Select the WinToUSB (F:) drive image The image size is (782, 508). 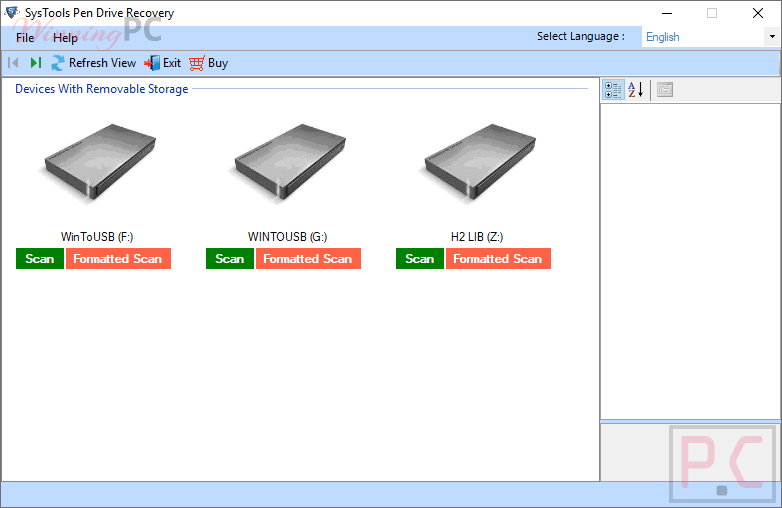coord(98,164)
